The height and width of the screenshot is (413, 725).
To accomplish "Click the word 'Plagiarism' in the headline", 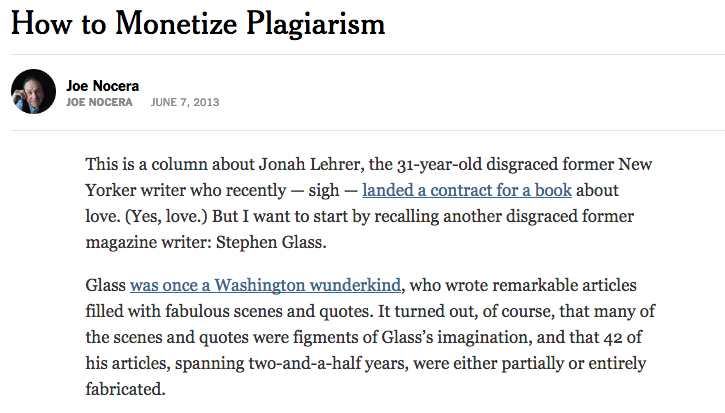I will 316,24.
